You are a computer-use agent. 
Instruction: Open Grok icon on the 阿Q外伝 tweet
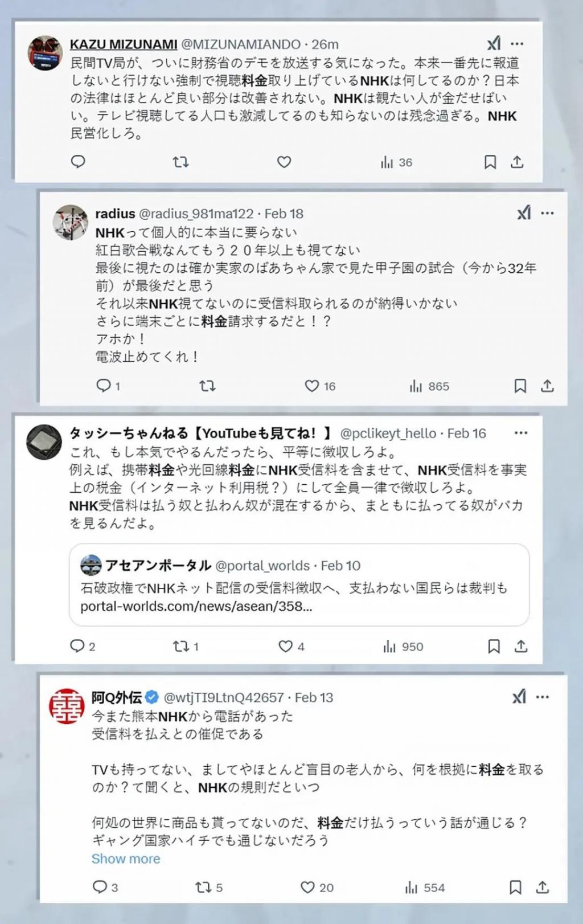[519, 697]
